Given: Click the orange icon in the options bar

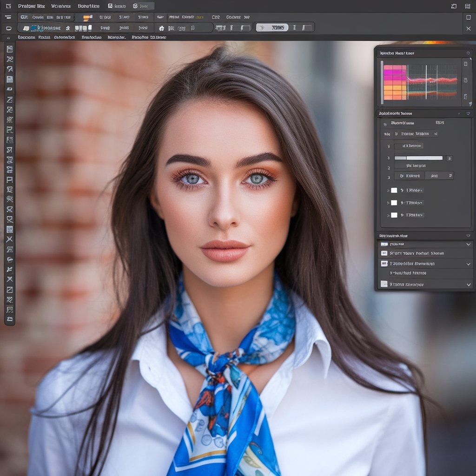Looking at the screenshot, I should click(x=87, y=17).
